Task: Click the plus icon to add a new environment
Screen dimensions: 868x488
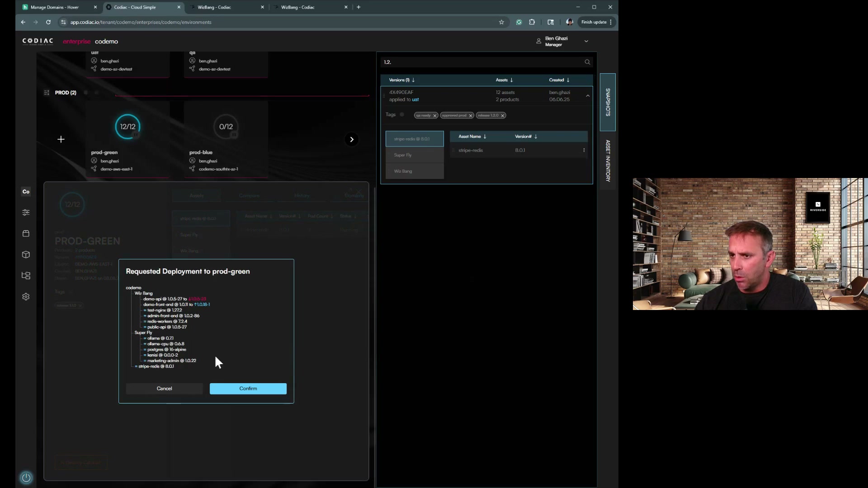Action: [61, 139]
